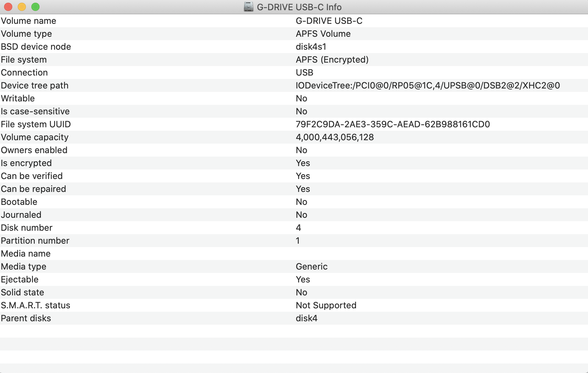Viewport: 588px width, 373px height.
Task: Select the File system UUID value
Action: 393,124
